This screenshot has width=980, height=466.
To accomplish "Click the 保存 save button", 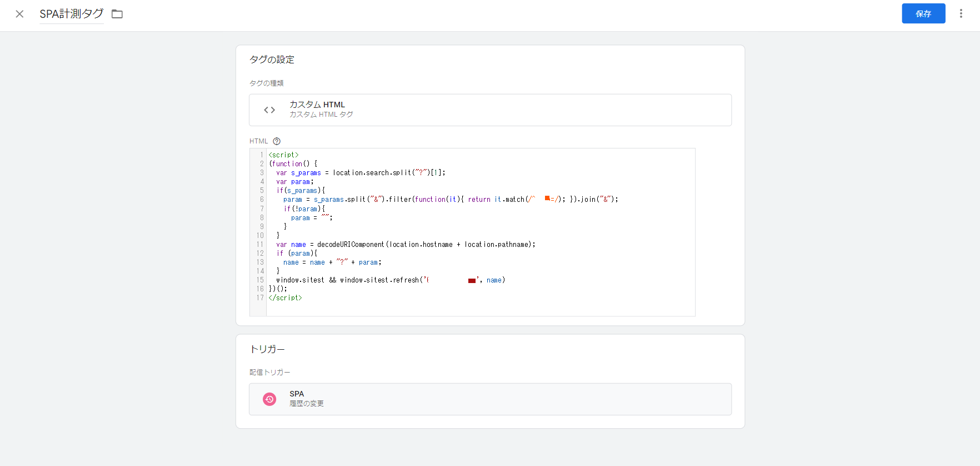I will [923, 14].
